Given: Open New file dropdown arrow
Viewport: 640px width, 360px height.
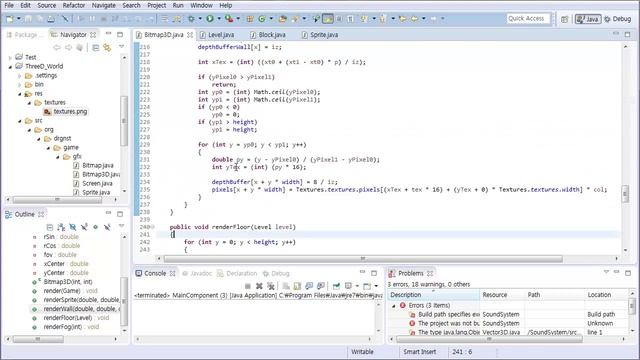Looking at the screenshot, I should (19, 19).
